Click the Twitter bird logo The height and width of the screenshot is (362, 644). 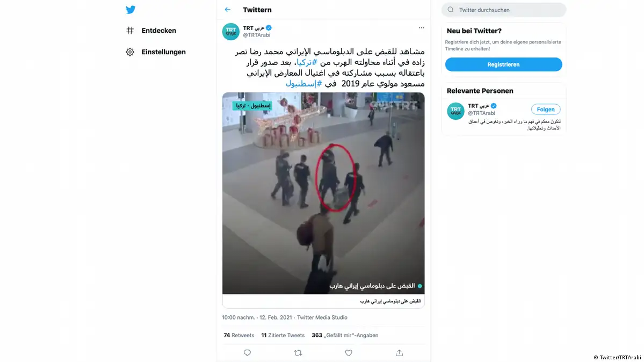[131, 10]
